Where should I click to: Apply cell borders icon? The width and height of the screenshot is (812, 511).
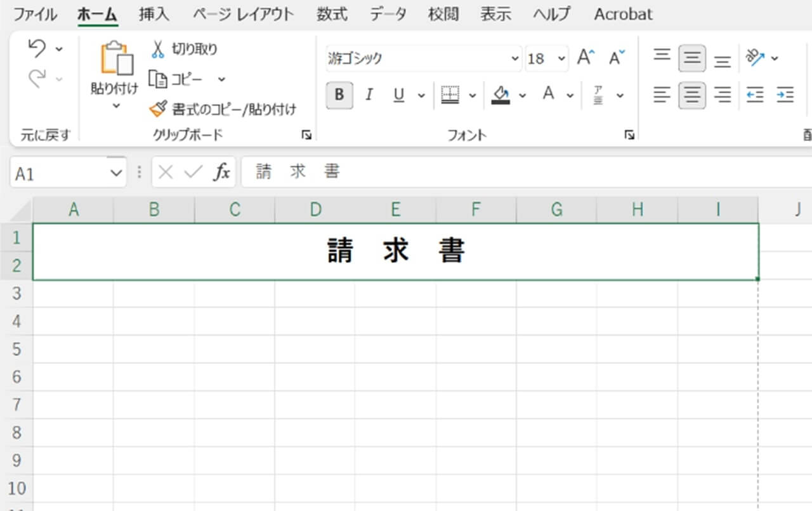click(x=450, y=95)
